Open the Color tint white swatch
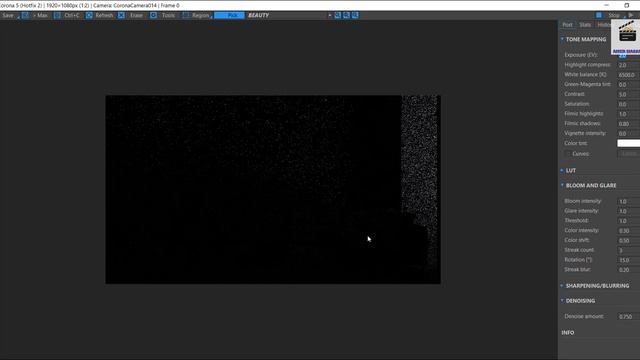This screenshot has width=640, height=360. (x=629, y=143)
